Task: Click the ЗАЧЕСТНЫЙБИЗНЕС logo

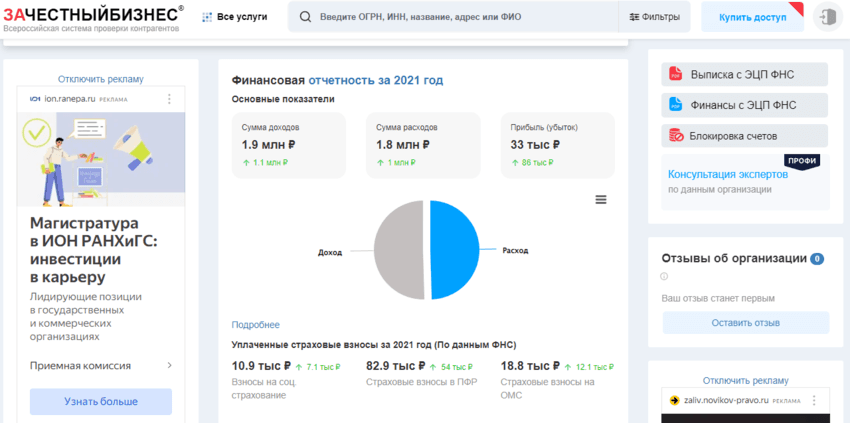Action: click(93, 17)
